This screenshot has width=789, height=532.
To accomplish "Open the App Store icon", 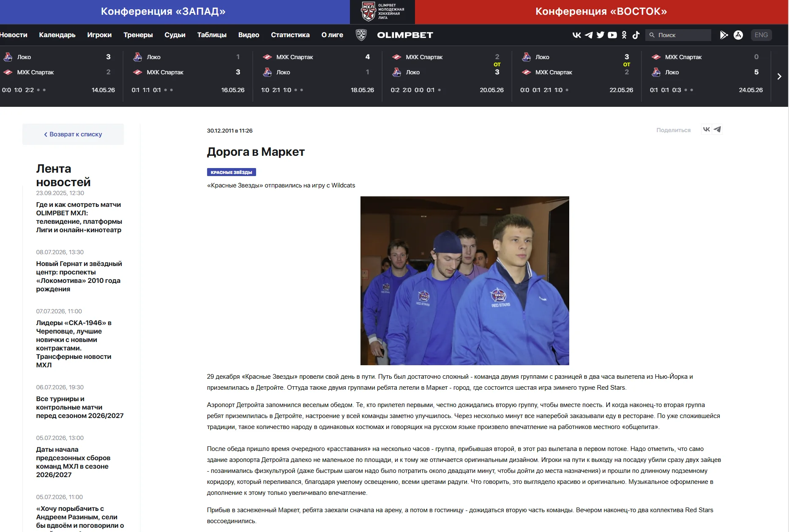I will [738, 35].
